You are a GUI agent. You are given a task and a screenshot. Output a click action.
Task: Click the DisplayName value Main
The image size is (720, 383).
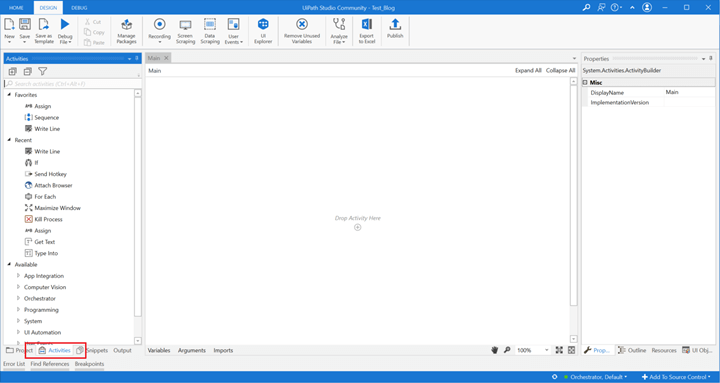pyautogui.click(x=672, y=92)
